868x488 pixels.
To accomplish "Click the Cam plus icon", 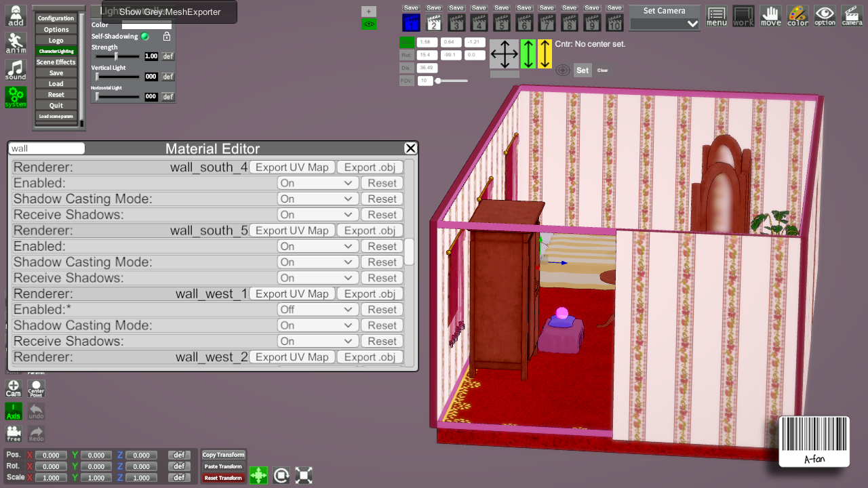I will 14,388.
